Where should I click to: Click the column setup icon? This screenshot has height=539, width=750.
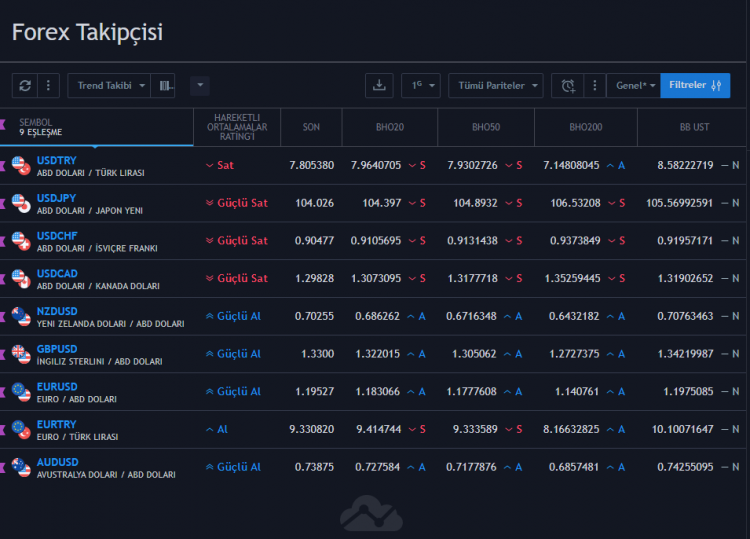coord(166,86)
